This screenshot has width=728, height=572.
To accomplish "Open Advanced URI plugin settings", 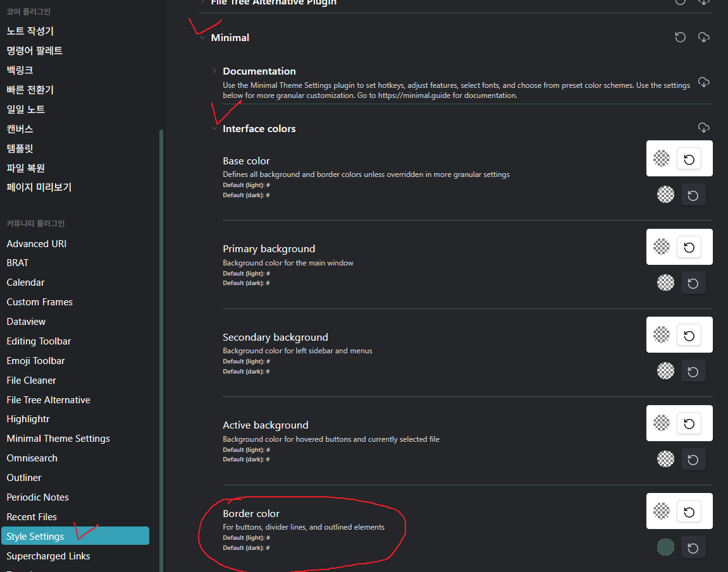I will [37, 243].
